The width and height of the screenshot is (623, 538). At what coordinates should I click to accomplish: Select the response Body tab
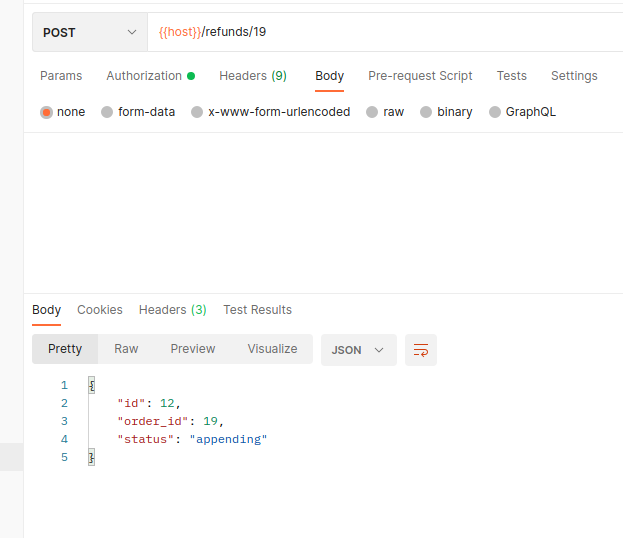pyautogui.click(x=46, y=310)
